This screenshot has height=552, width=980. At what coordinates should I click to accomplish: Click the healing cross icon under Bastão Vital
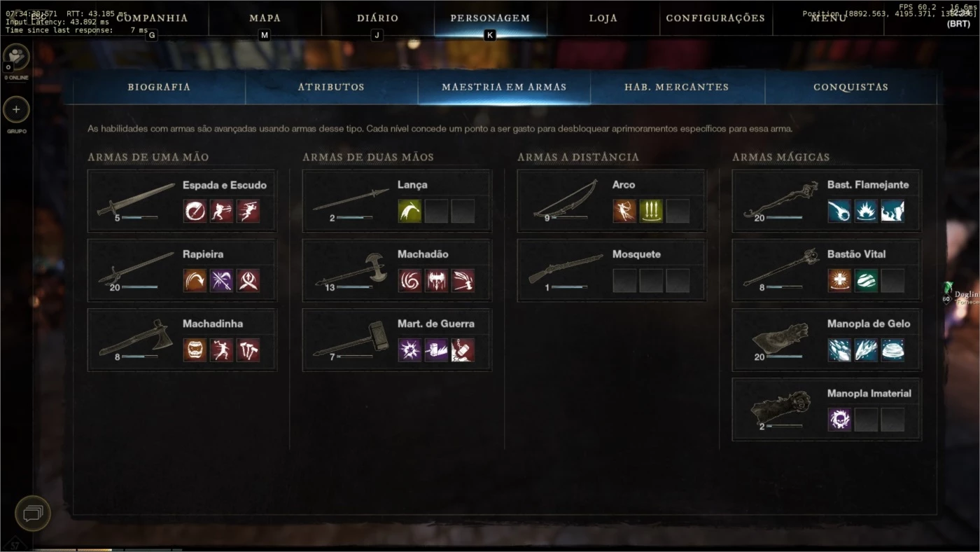tap(839, 280)
